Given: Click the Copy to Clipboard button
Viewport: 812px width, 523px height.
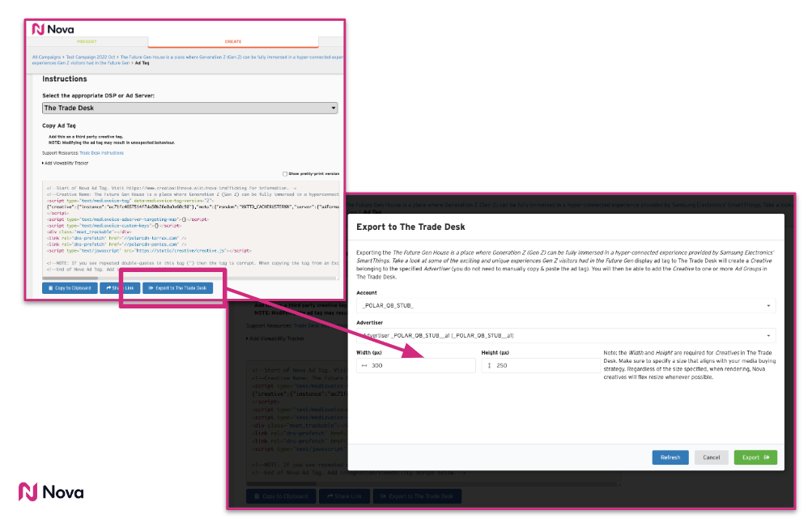Looking at the screenshot, I should click(x=70, y=288).
